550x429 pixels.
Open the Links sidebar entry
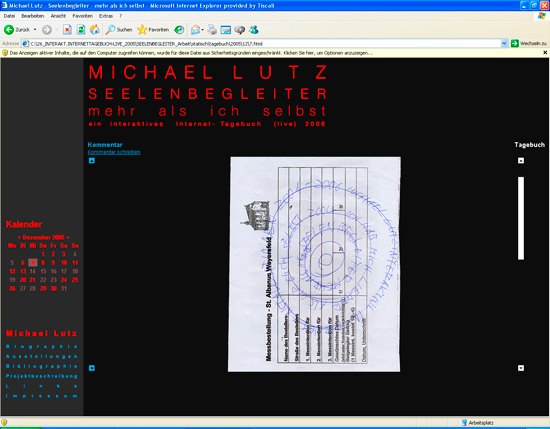tap(42, 386)
